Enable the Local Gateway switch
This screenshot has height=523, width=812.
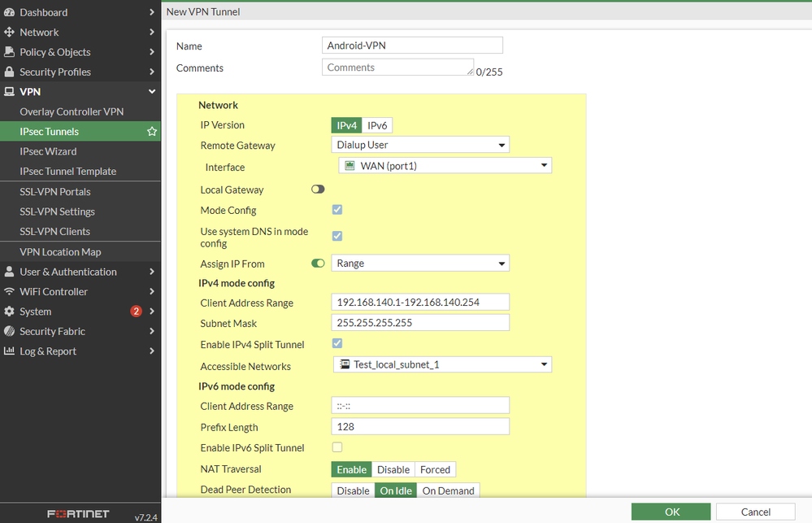tap(318, 190)
